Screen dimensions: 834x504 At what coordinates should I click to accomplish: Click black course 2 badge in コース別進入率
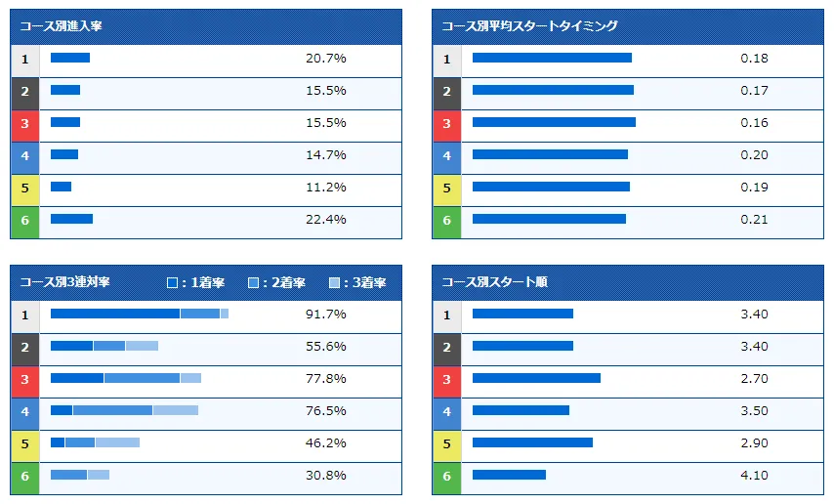click(x=24, y=91)
